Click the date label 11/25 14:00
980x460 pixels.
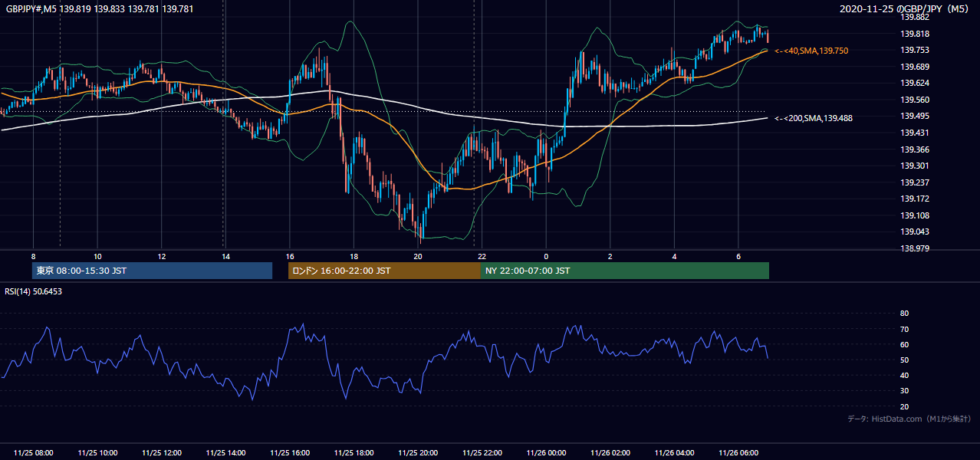(225, 453)
